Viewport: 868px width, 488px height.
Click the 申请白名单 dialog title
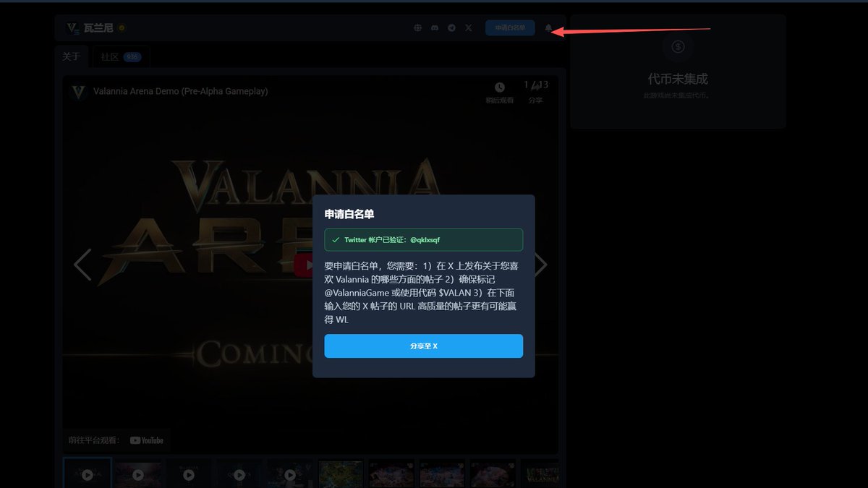point(349,215)
